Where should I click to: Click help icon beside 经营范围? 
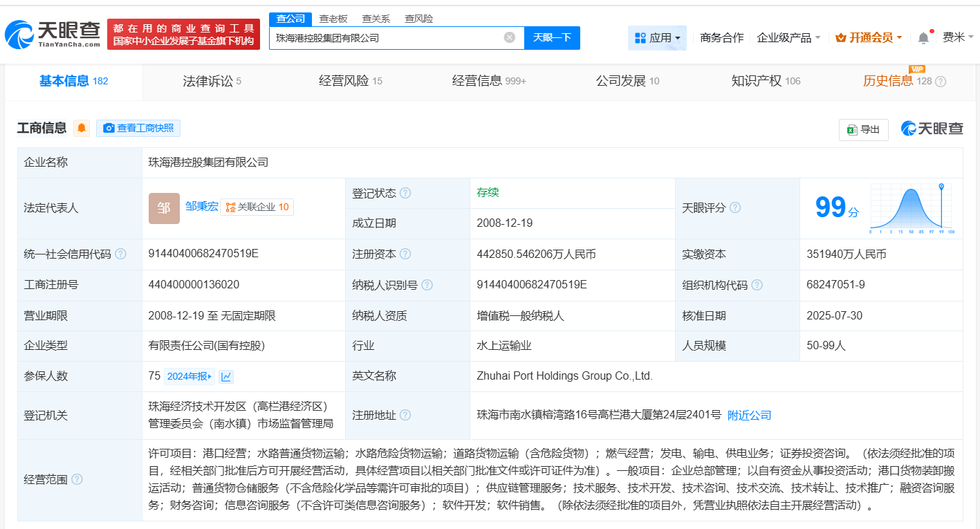(x=77, y=480)
